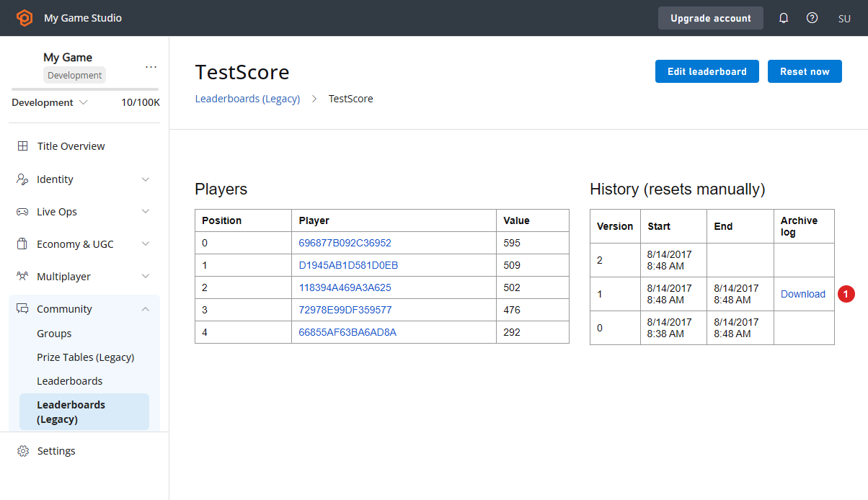Click the 8/14/2017 8:38 AM start cell
This screenshot has width=868, height=500.
click(x=673, y=328)
